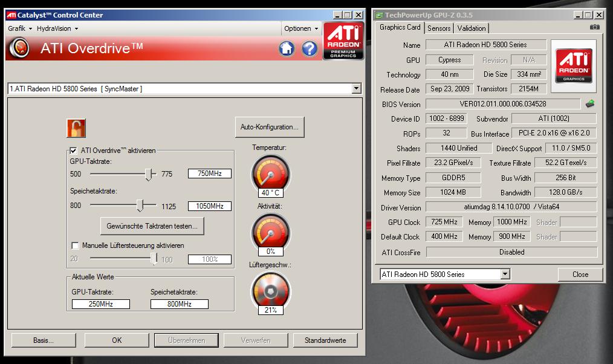Open the Optionen menu

pos(300,28)
